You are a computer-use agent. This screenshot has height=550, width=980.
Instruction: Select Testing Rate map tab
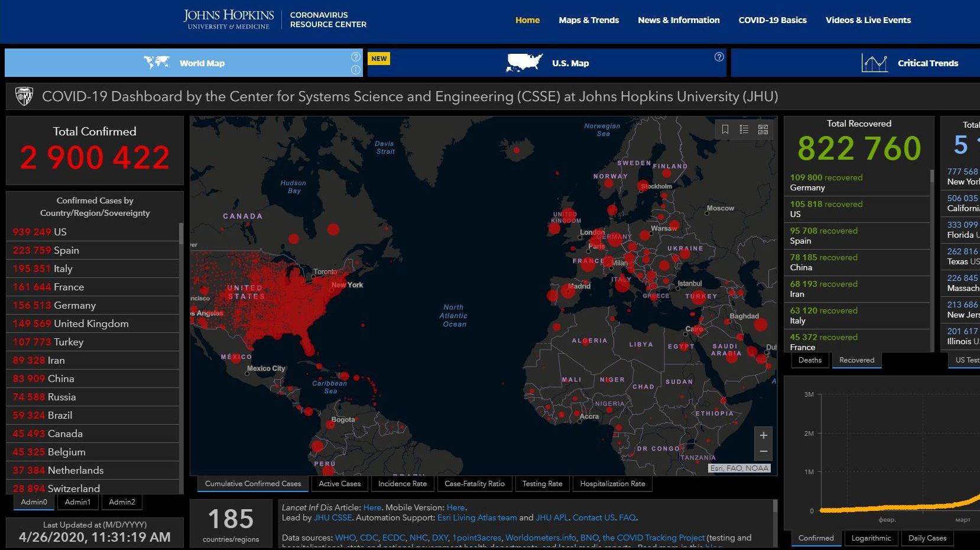(543, 484)
